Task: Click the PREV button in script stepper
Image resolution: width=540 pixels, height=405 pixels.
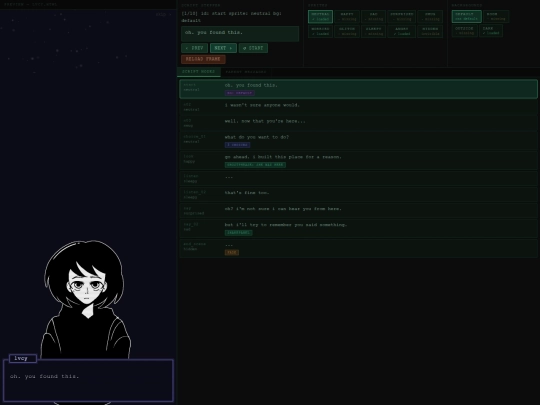Action: pos(194,48)
